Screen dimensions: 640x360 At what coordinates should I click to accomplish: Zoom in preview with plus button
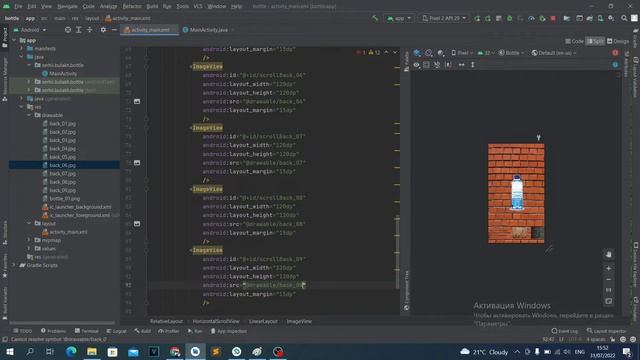pyautogui.click(x=609, y=268)
